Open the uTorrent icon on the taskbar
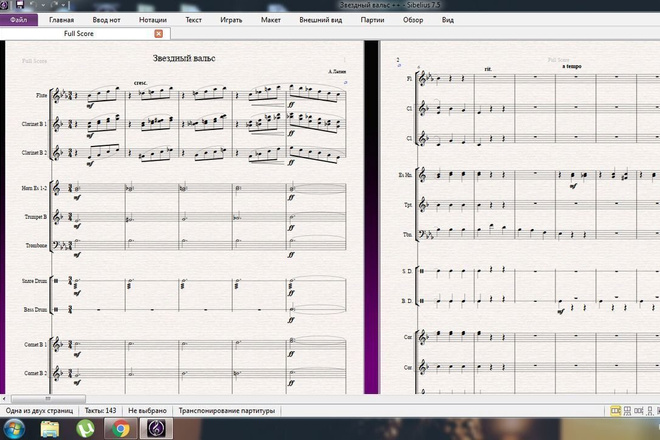This screenshot has width=660, height=440. pyautogui.click(x=85, y=429)
